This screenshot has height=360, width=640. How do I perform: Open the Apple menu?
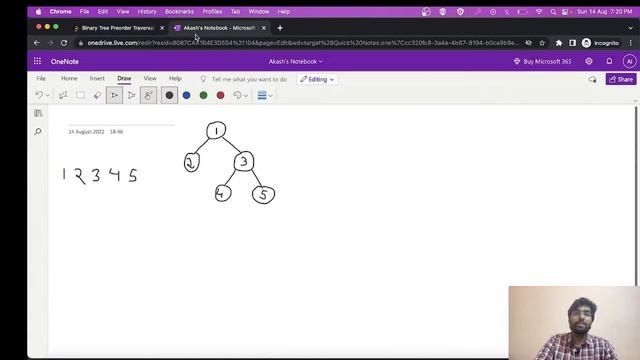tap(38, 11)
